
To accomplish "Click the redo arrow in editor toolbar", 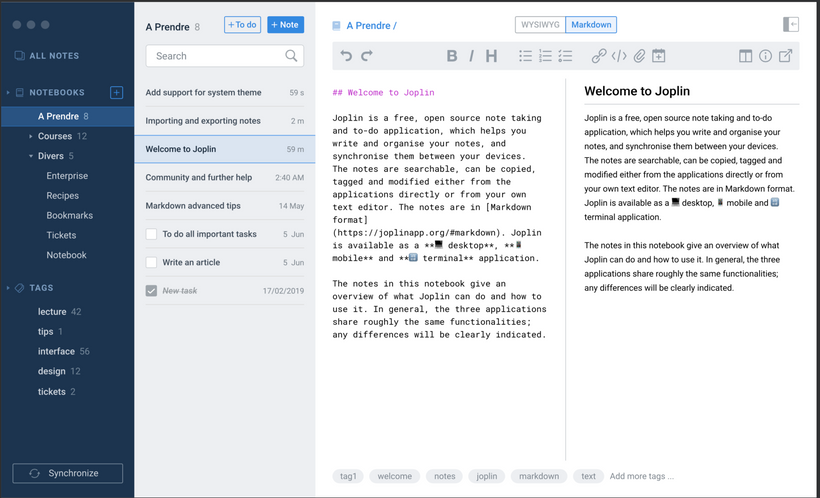I will pos(367,55).
